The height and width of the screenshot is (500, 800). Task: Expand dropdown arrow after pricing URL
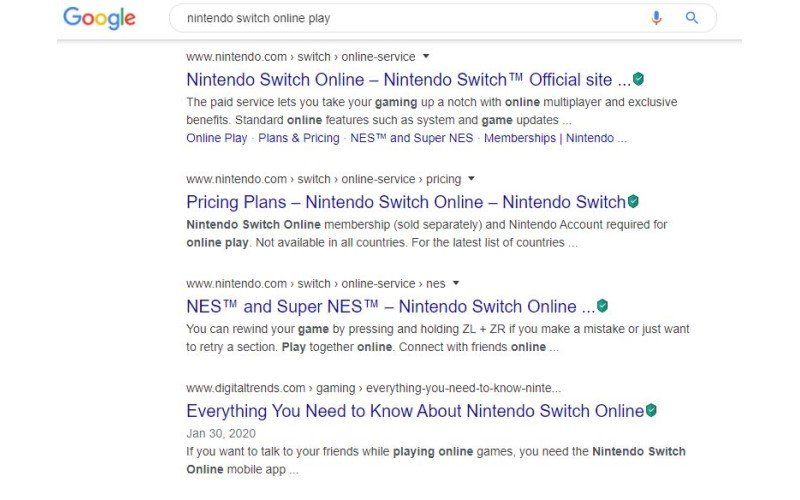[x=471, y=179]
